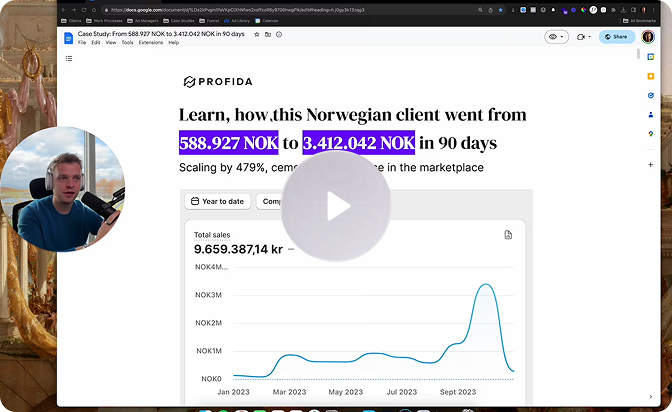Screen dimensions: 672x412
Task: Open the File menu
Action: [x=82, y=42]
